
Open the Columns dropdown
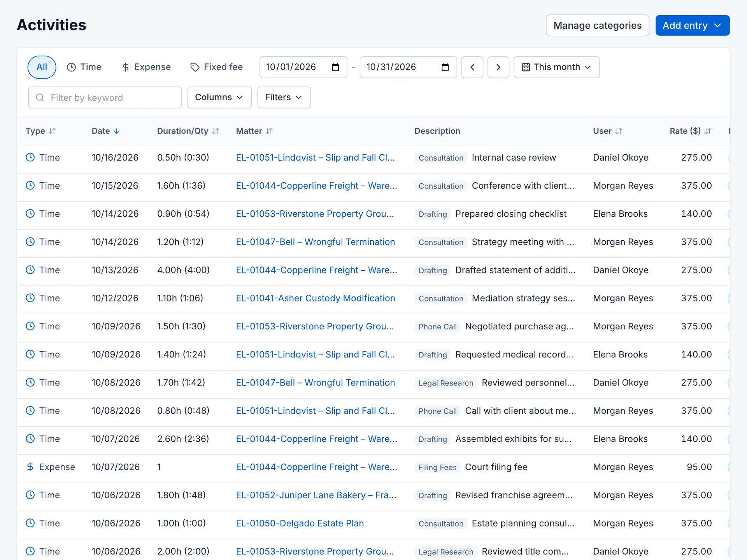219,97
